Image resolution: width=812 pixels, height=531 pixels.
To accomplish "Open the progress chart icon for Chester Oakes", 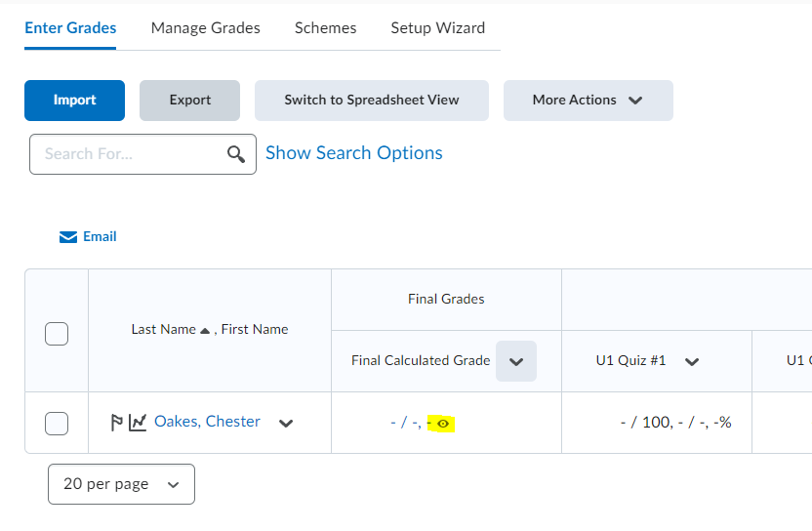I will pyautogui.click(x=138, y=423).
